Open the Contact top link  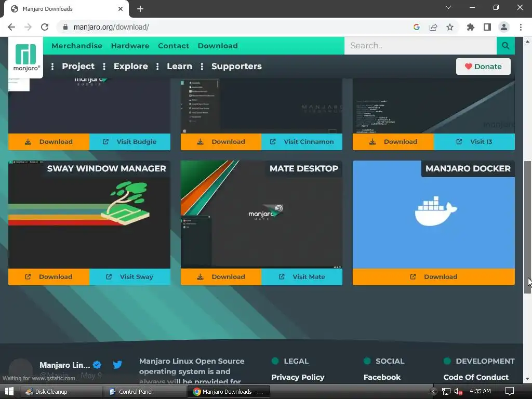pyautogui.click(x=174, y=46)
